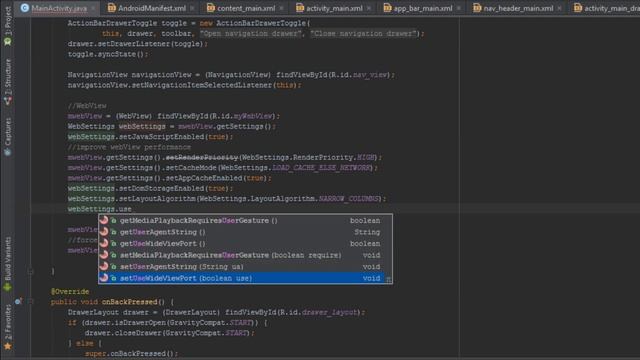Open the Project tool window

click(7, 25)
